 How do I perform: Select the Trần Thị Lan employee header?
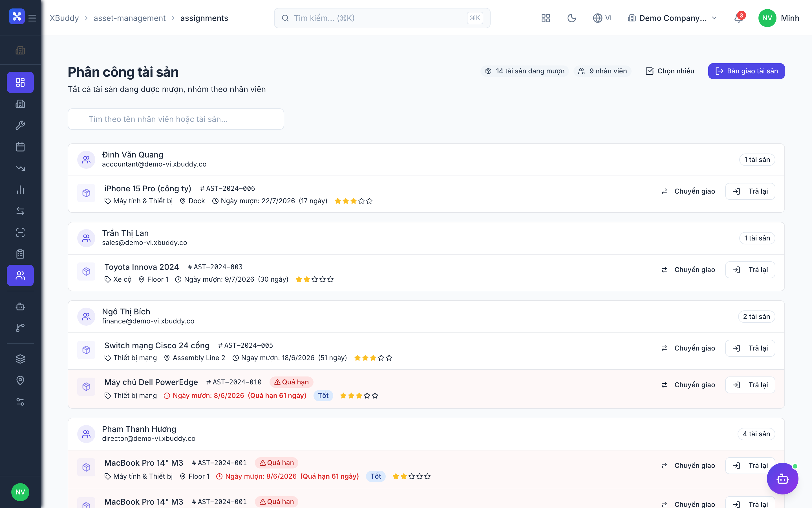click(x=426, y=238)
